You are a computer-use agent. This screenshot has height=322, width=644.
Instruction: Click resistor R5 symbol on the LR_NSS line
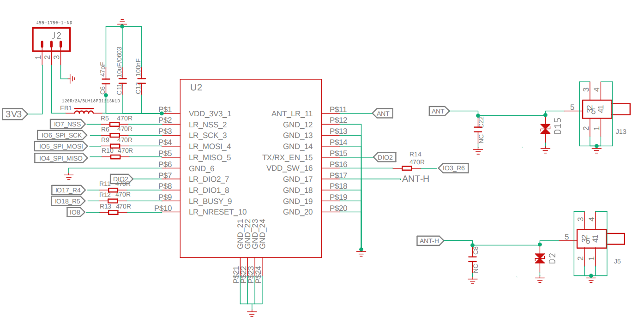(x=115, y=124)
